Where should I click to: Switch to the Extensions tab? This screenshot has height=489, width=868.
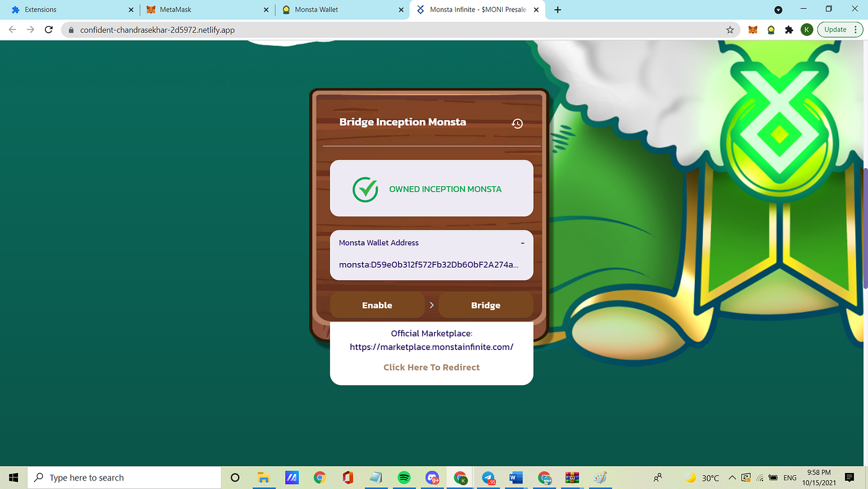(x=70, y=10)
